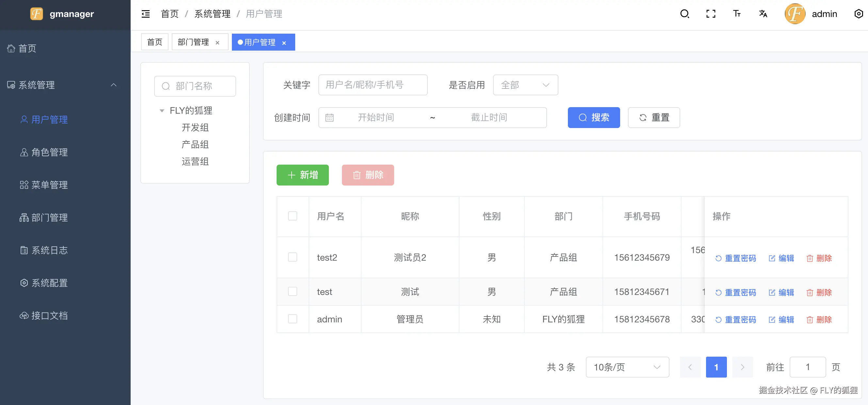Image resolution: width=868 pixels, height=405 pixels.
Task: Toggle fullscreen mode icon
Action: coord(711,14)
